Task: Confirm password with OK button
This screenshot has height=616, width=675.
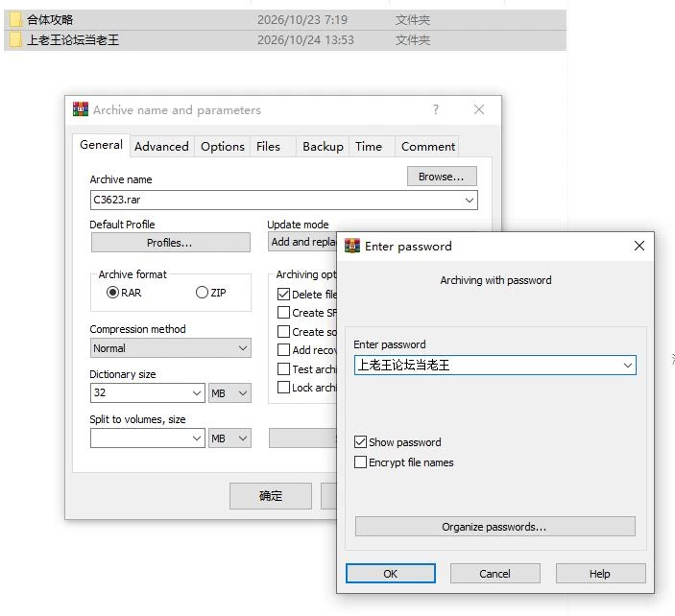Action: pos(391,574)
